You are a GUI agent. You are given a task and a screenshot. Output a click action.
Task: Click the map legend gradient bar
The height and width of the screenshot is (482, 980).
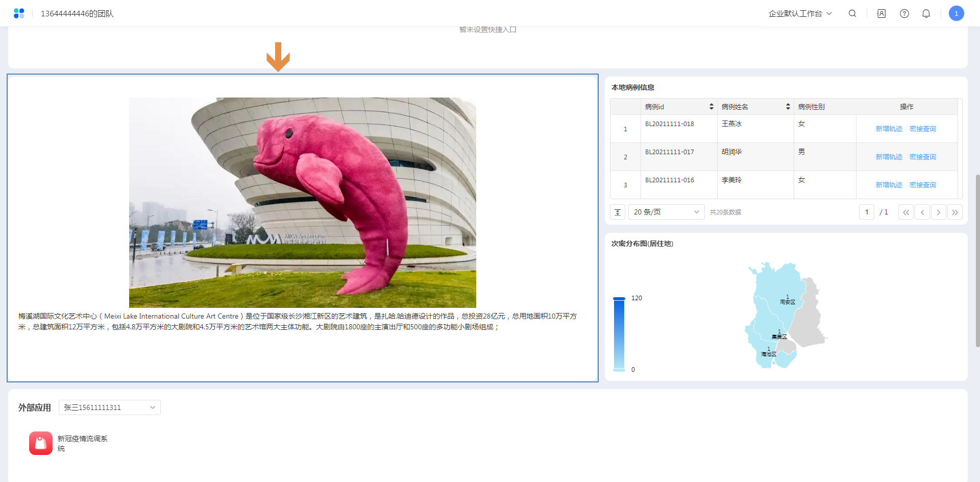(619, 334)
